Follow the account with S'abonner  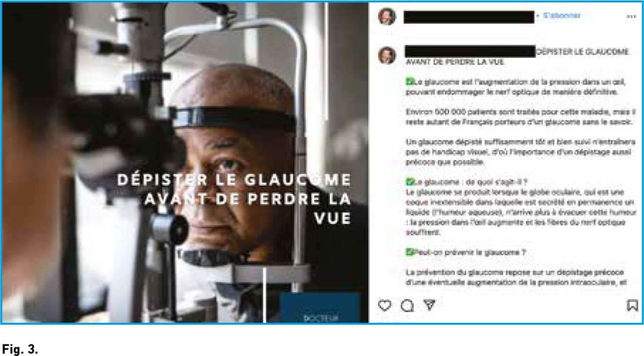pos(562,16)
